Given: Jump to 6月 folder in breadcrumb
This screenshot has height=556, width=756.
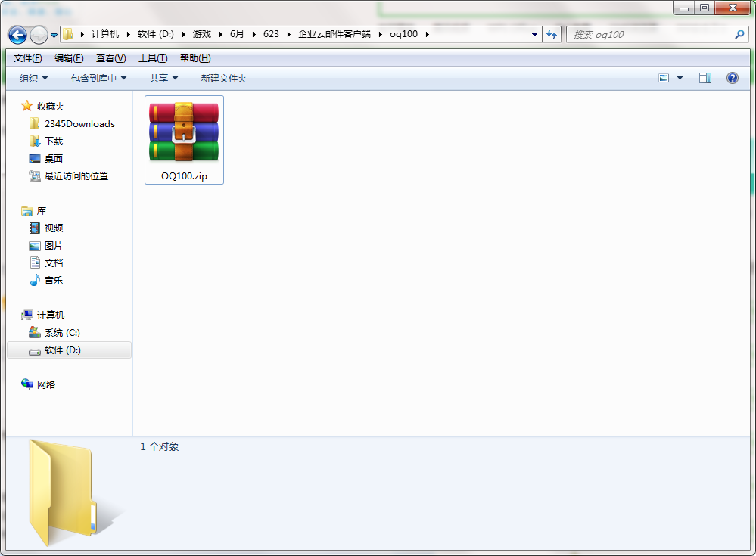Looking at the screenshot, I should [237, 34].
